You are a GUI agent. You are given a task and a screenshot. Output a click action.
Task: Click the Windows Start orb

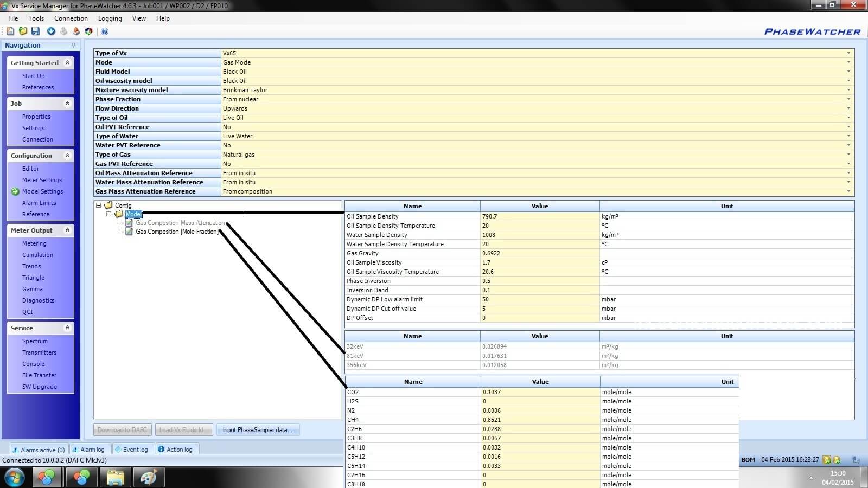(x=14, y=478)
